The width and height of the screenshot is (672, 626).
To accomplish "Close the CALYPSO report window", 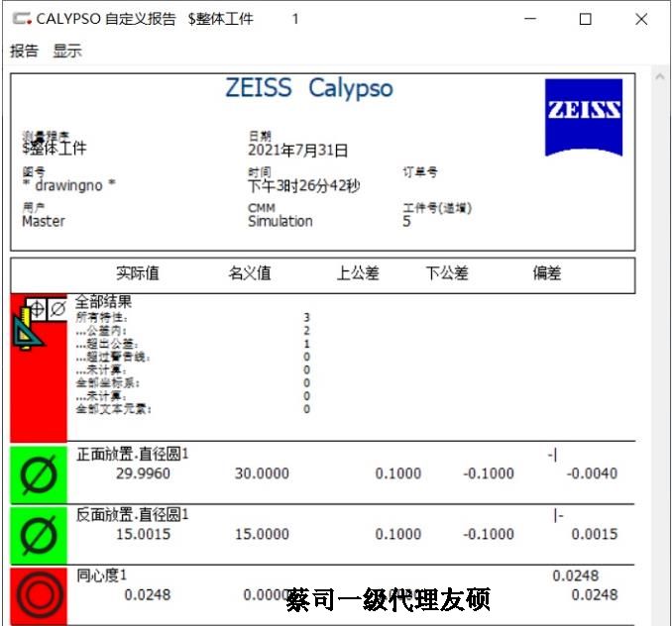I will point(641,19).
